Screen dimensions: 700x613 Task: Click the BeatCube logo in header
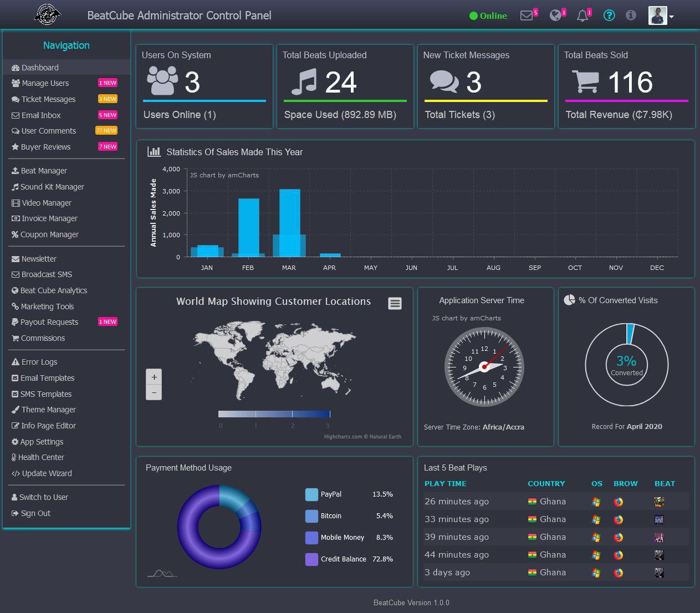click(x=48, y=15)
